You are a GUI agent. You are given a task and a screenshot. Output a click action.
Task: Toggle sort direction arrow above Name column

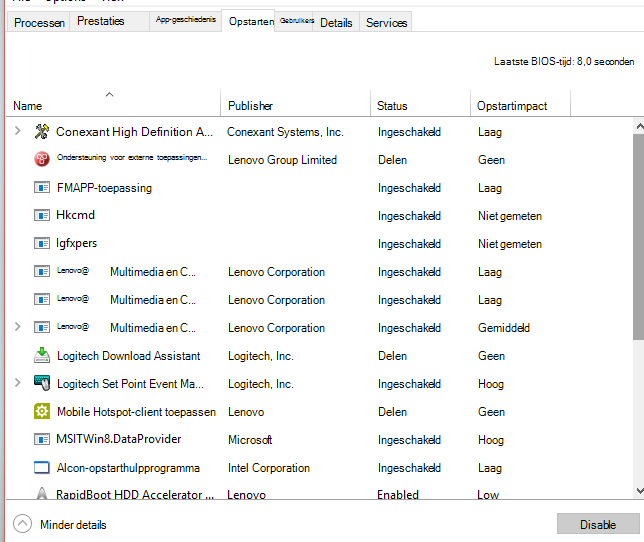109,94
